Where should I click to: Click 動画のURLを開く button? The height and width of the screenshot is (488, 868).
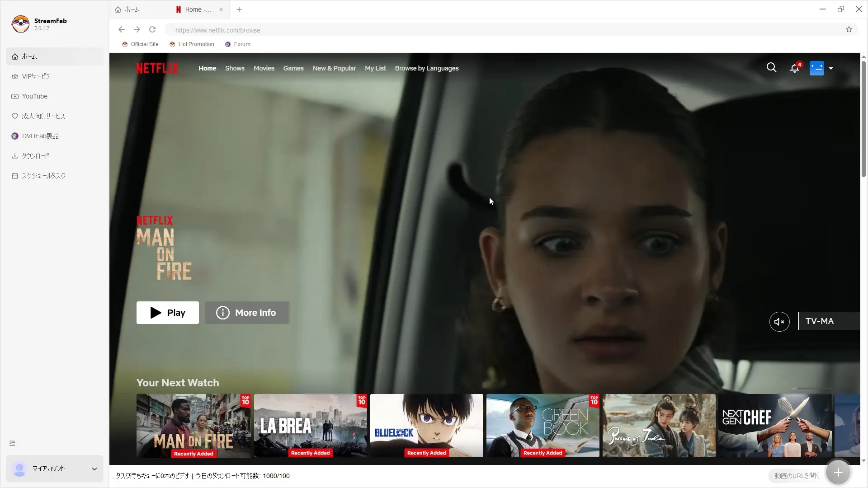(797, 476)
